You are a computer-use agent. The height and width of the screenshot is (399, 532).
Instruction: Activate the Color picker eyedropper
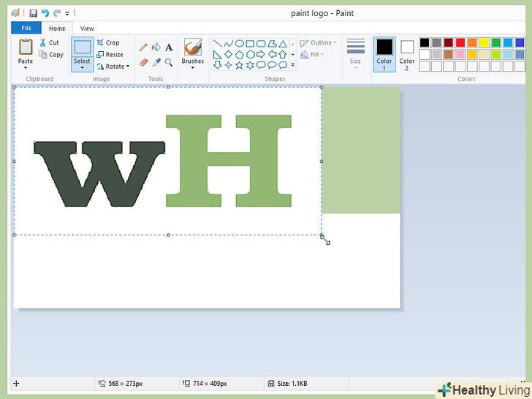[156, 63]
